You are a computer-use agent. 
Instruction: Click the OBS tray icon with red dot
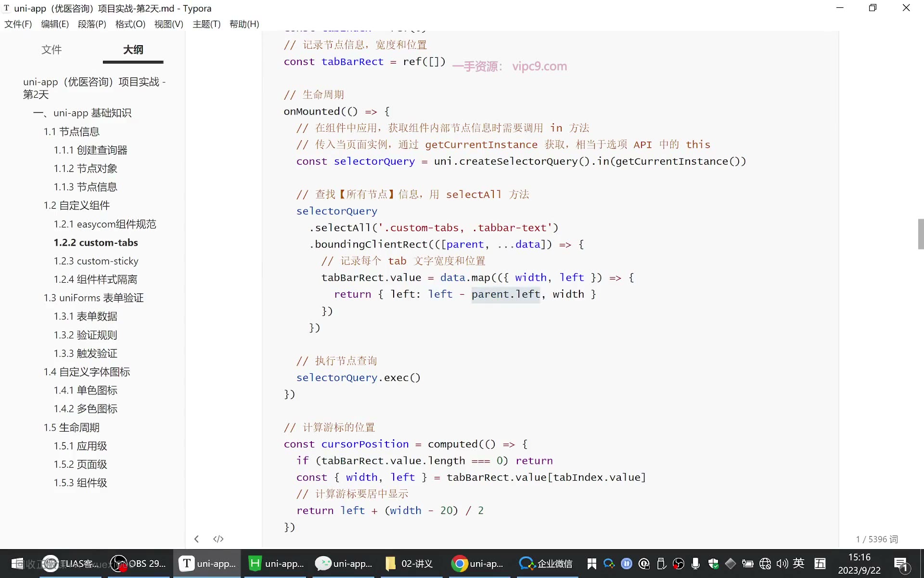point(679,564)
